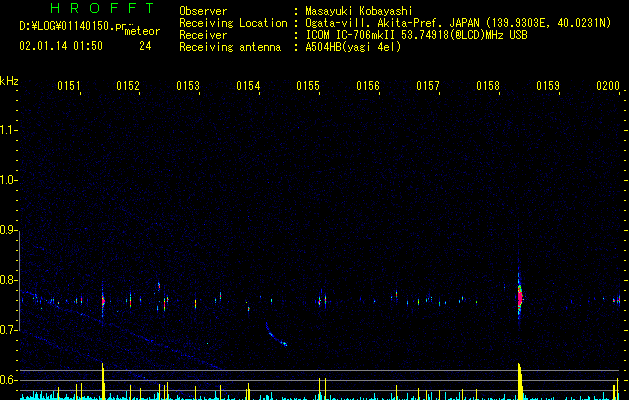Click the kHz axis unit label

point(9,81)
